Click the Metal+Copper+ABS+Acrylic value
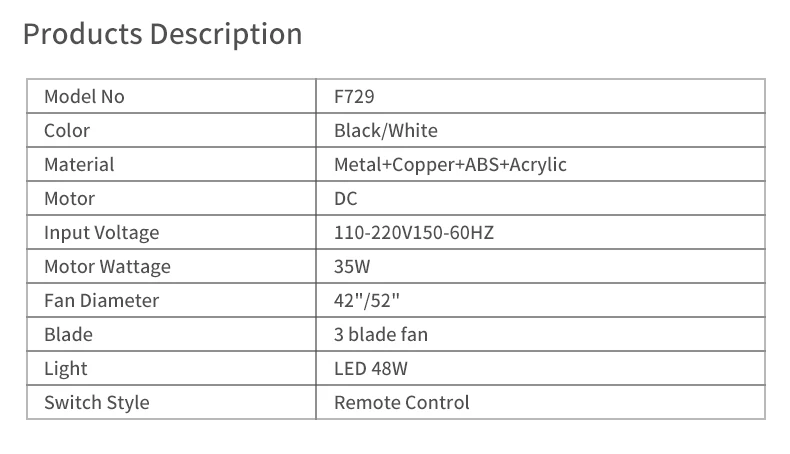Screen dimensions: 790x454 450,165
